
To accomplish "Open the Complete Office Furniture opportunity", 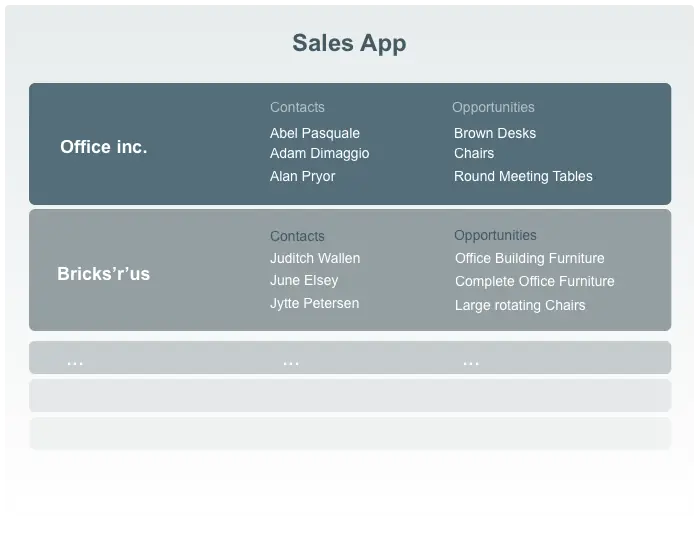I will click(534, 281).
